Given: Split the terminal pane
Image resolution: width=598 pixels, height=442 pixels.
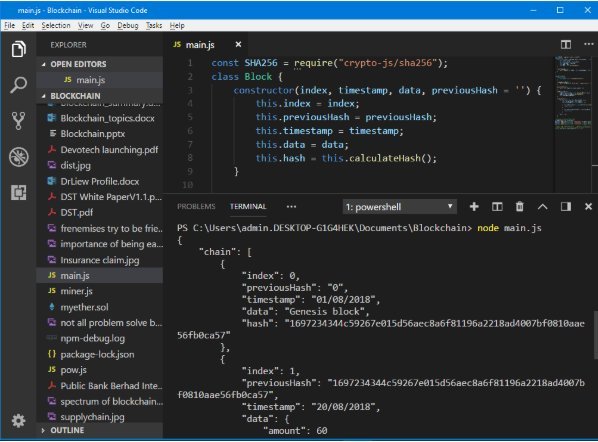Looking at the screenshot, I should pos(497,207).
